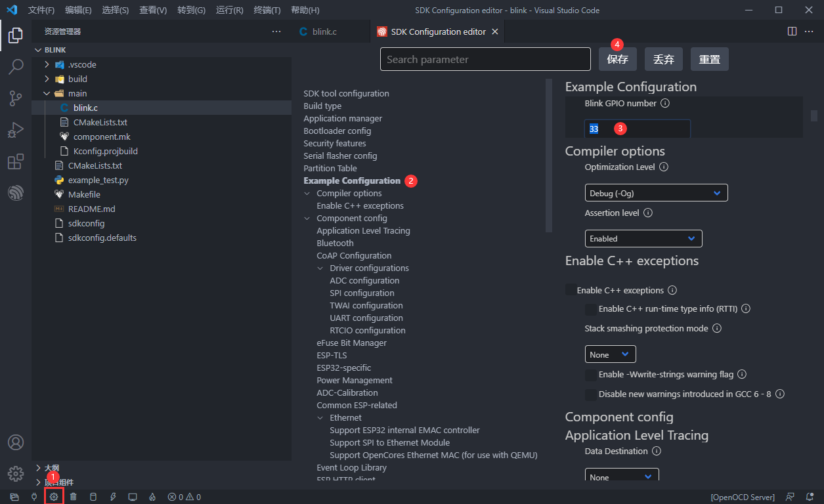Open the Accounts menu icon
824x504 pixels.
coord(16,442)
